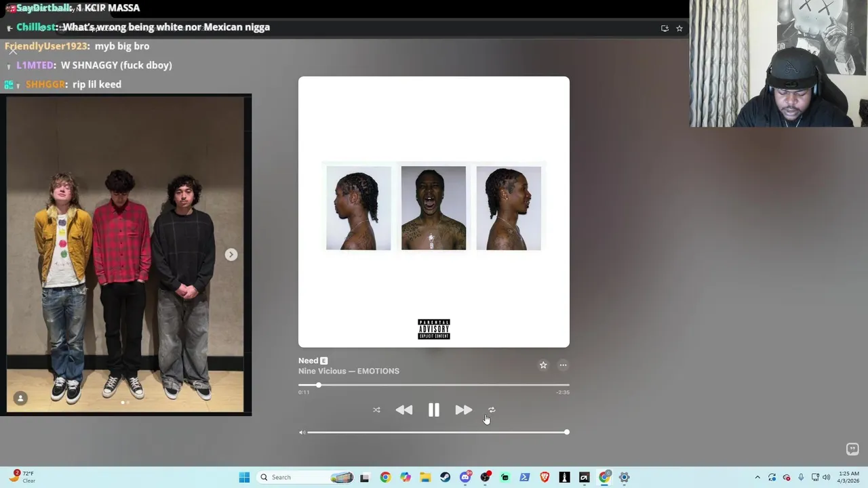Screen dimensions: 868x488
Task: Launch Copilot from the taskbar
Action: pyautogui.click(x=405, y=477)
